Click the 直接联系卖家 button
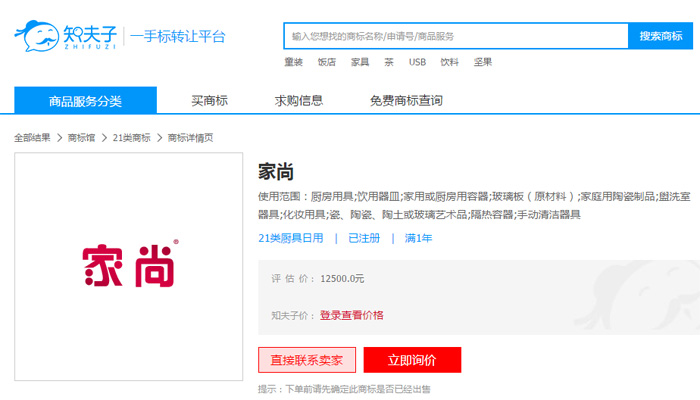 [307, 360]
